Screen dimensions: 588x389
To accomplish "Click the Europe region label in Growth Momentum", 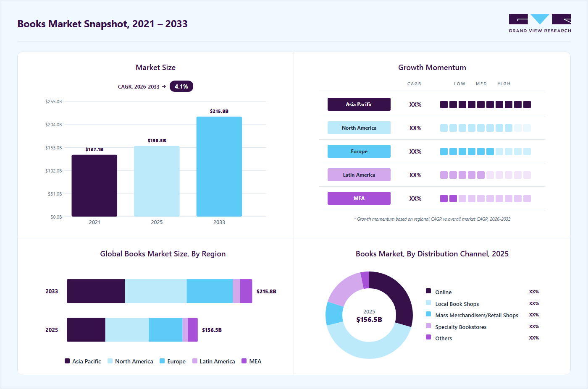I will click(x=359, y=151).
